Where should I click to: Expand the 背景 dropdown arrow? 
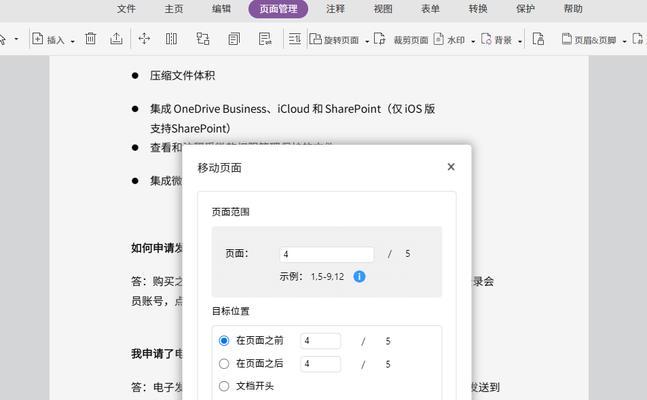(x=520, y=41)
